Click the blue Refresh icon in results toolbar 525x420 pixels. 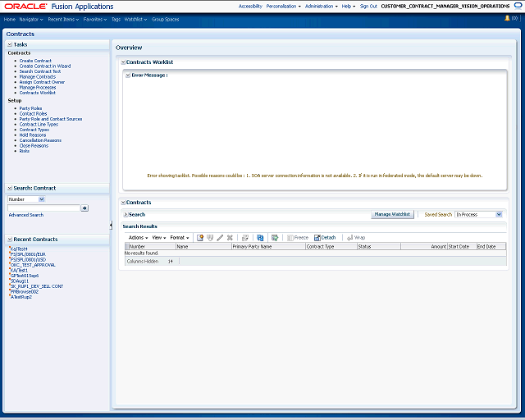coord(260,238)
